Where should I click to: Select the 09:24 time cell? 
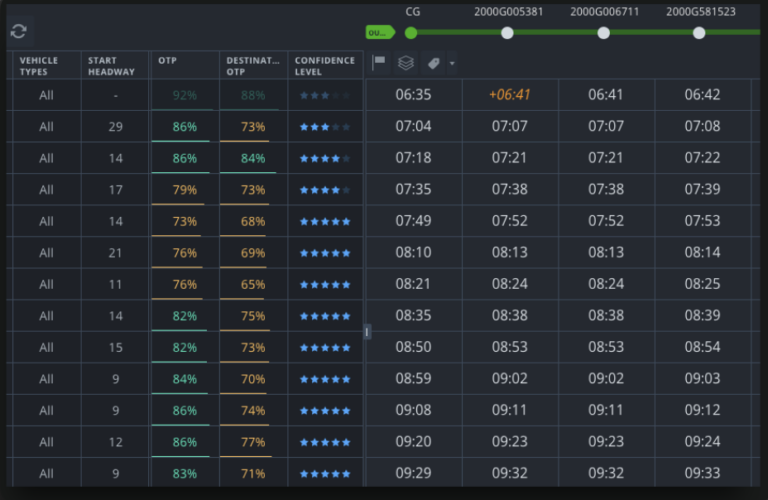pos(702,442)
